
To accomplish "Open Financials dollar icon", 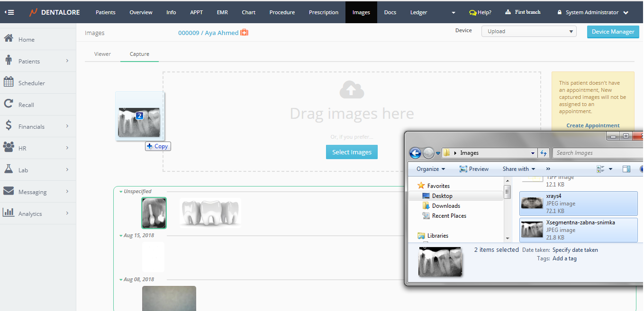I will pos(9,126).
